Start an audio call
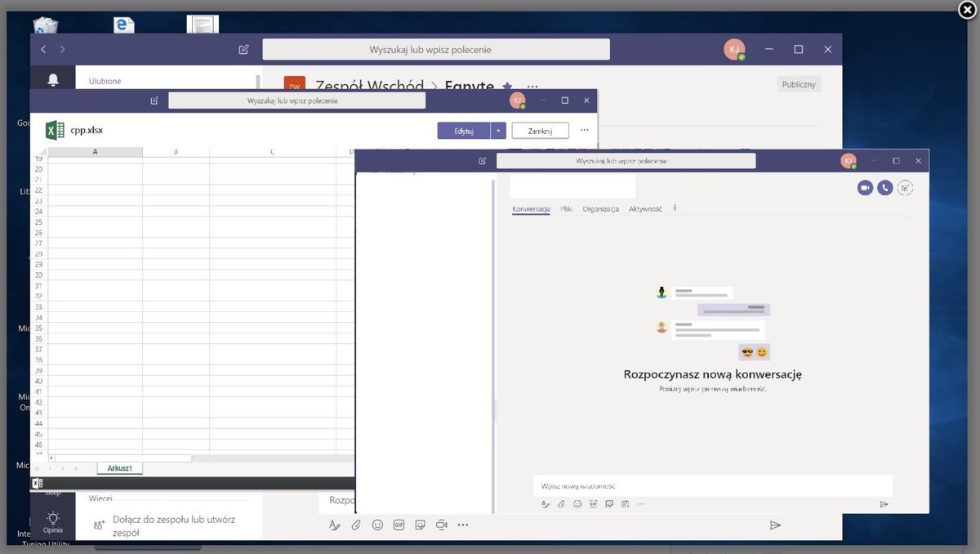980x554 pixels. (x=884, y=187)
